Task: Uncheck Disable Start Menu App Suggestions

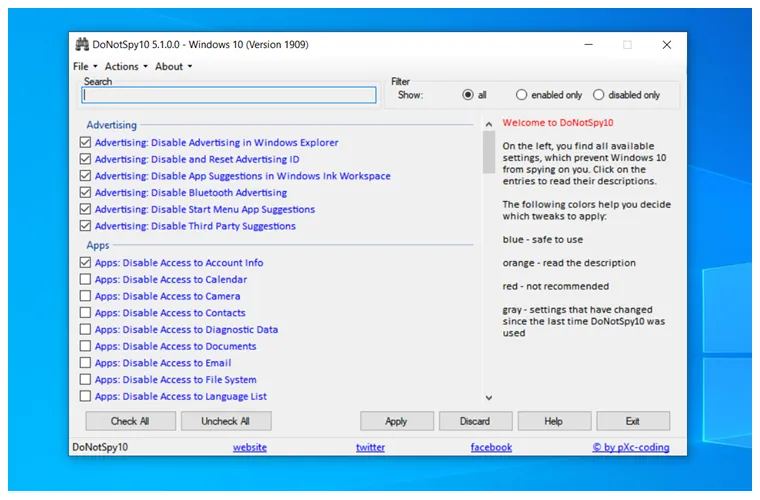Action: click(85, 209)
